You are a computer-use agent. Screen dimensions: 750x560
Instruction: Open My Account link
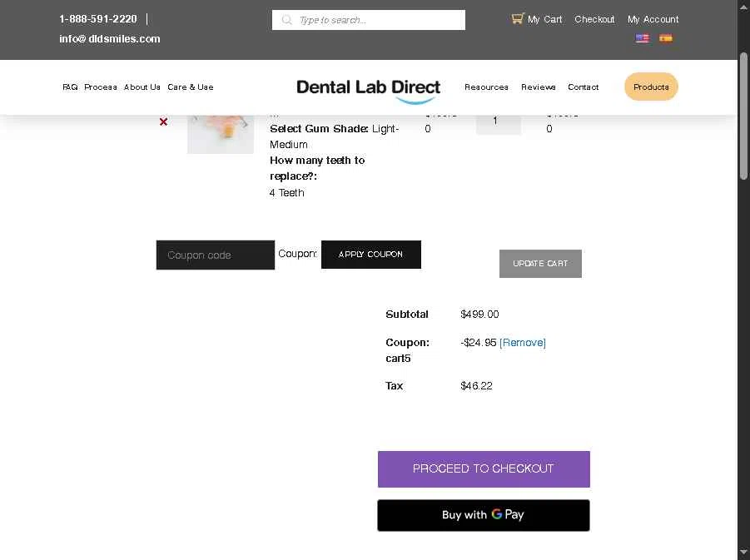pyautogui.click(x=653, y=20)
